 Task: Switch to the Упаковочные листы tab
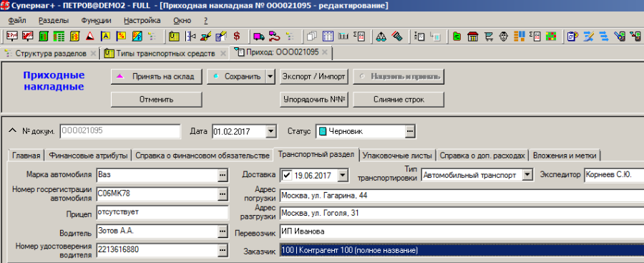click(398, 156)
